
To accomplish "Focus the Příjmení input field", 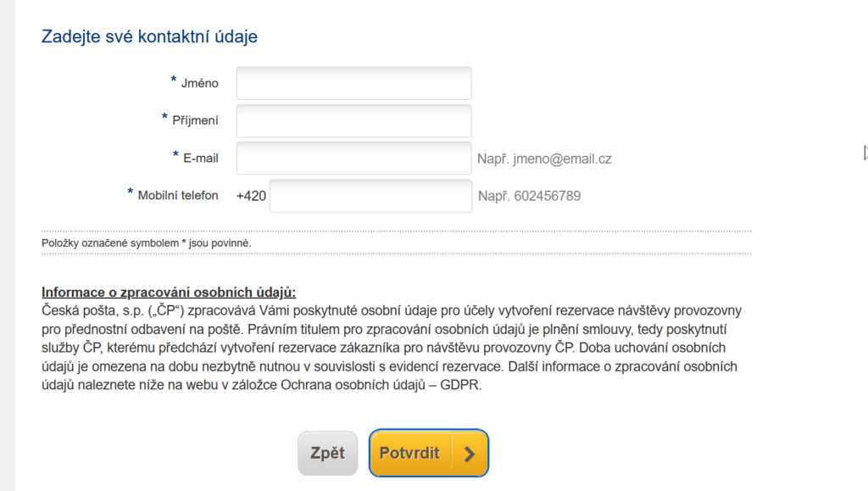I will coord(353,120).
